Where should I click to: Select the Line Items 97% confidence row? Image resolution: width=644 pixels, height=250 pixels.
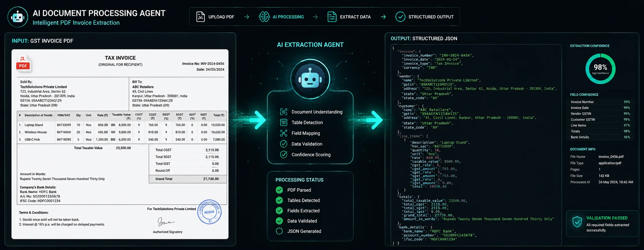pyautogui.click(x=600, y=125)
